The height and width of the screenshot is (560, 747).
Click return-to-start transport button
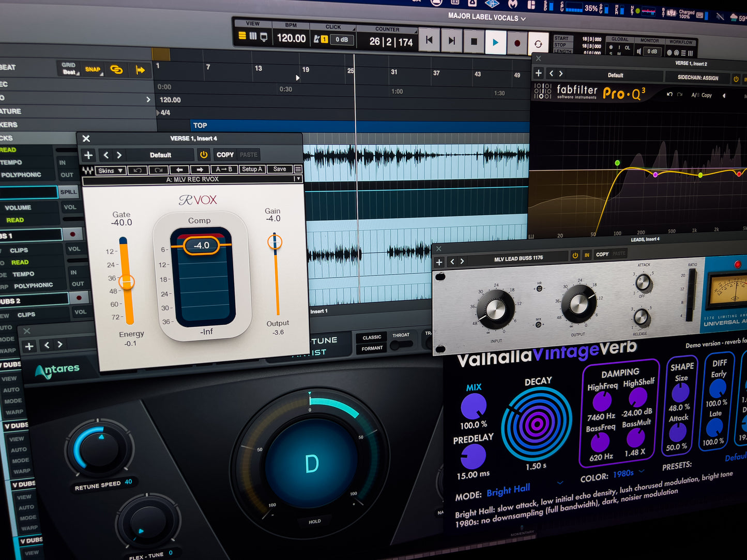coord(429,40)
